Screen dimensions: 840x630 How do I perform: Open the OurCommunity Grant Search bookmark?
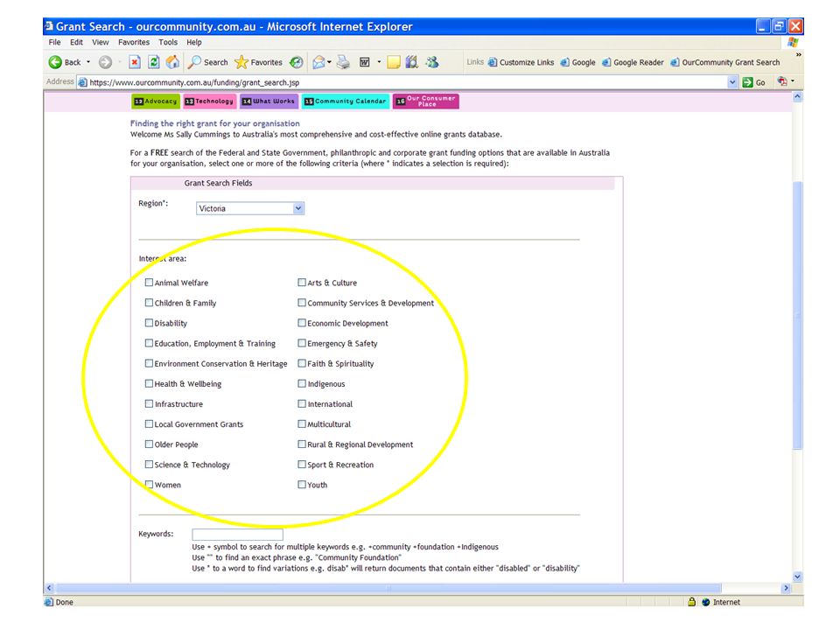tap(725, 62)
